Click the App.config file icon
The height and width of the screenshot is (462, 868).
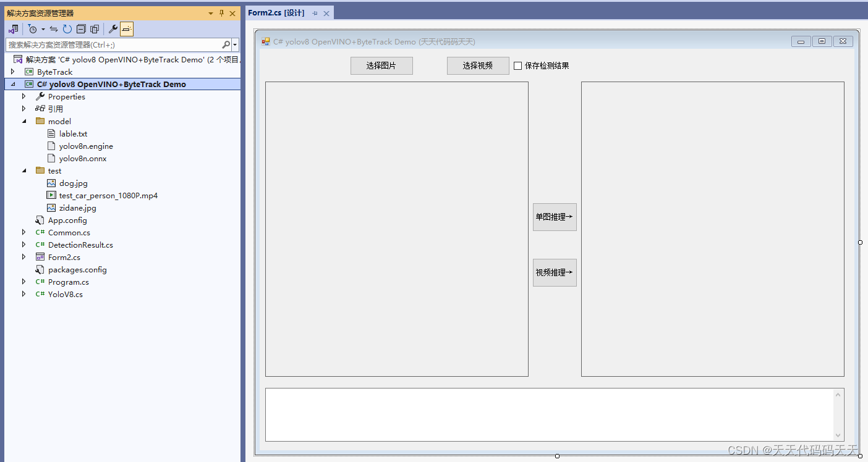[x=40, y=220]
